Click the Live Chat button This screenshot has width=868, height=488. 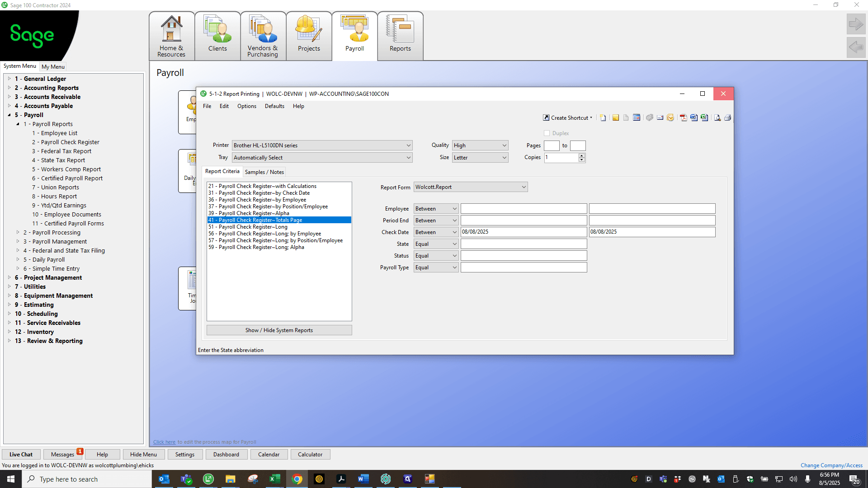point(21,455)
